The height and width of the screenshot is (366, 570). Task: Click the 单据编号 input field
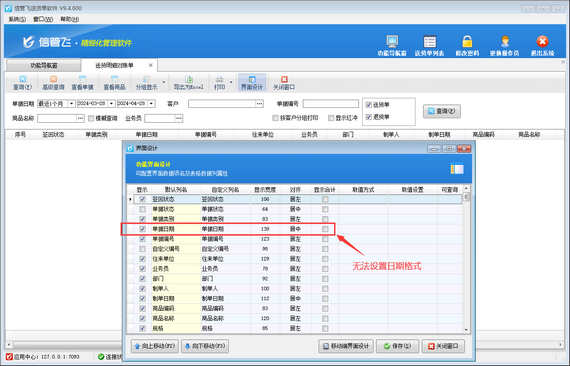pos(331,104)
